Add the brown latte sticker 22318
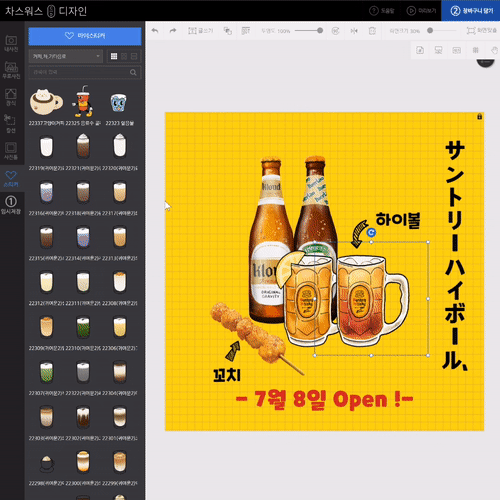 coord(83,191)
